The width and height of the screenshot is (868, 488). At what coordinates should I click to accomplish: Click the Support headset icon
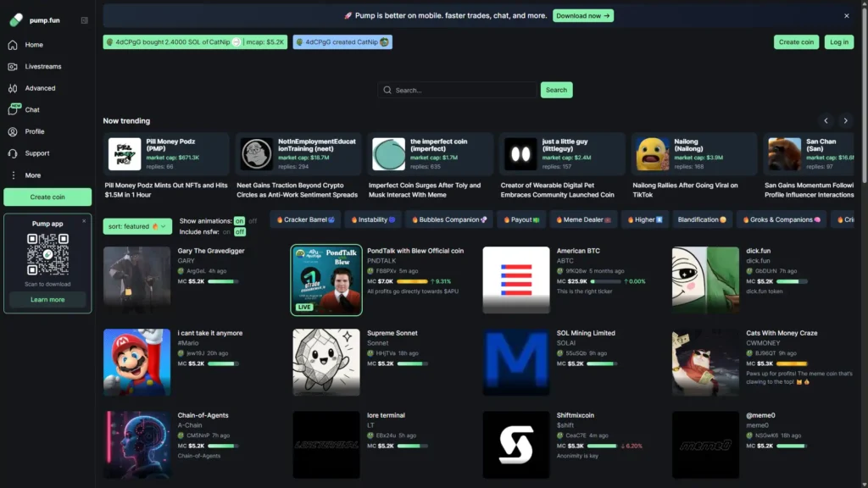point(13,153)
